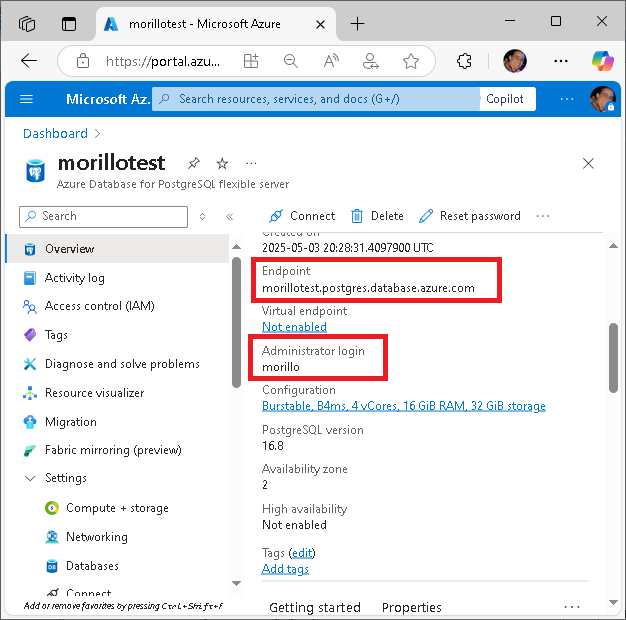Viewport: 626px width, 620px height.
Task: Click the profile switch icon in address bar
Action: tap(370, 61)
